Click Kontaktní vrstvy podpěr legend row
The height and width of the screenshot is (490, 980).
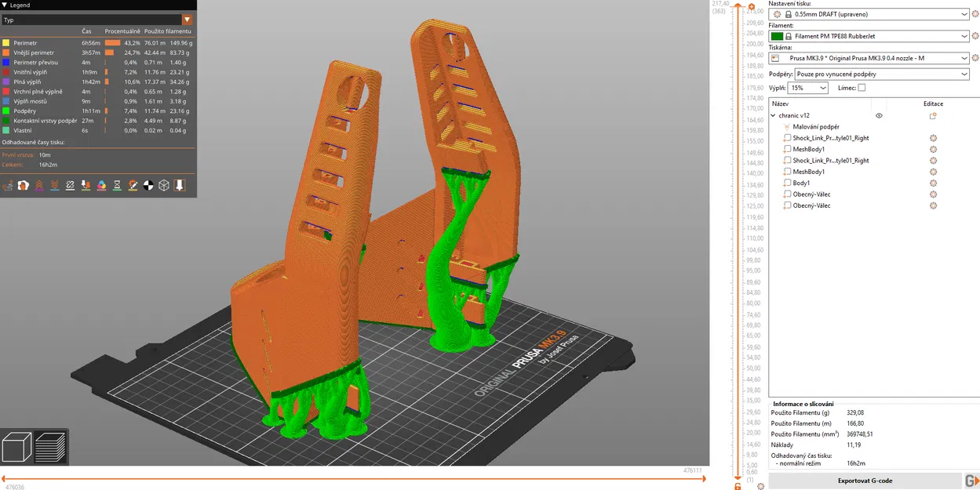pyautogui.click(x=98, y=121)
